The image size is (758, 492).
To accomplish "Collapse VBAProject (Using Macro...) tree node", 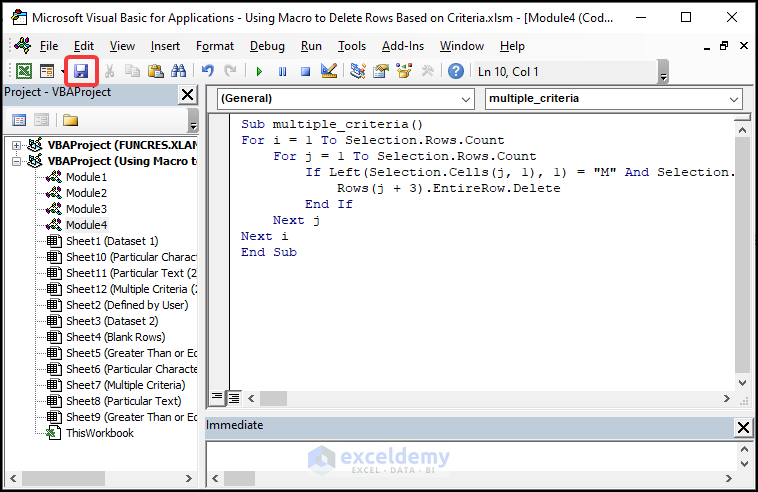I will pyautogui.click(x=16, y=161).
